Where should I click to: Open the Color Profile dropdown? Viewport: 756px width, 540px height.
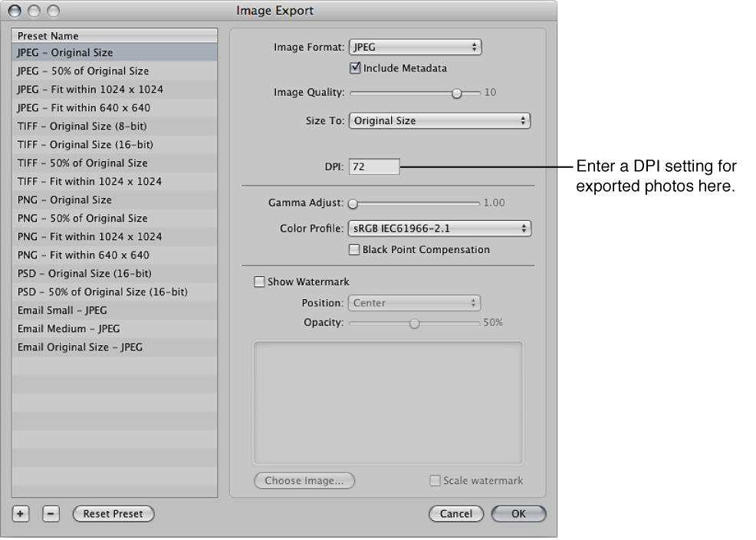point(439,228)
